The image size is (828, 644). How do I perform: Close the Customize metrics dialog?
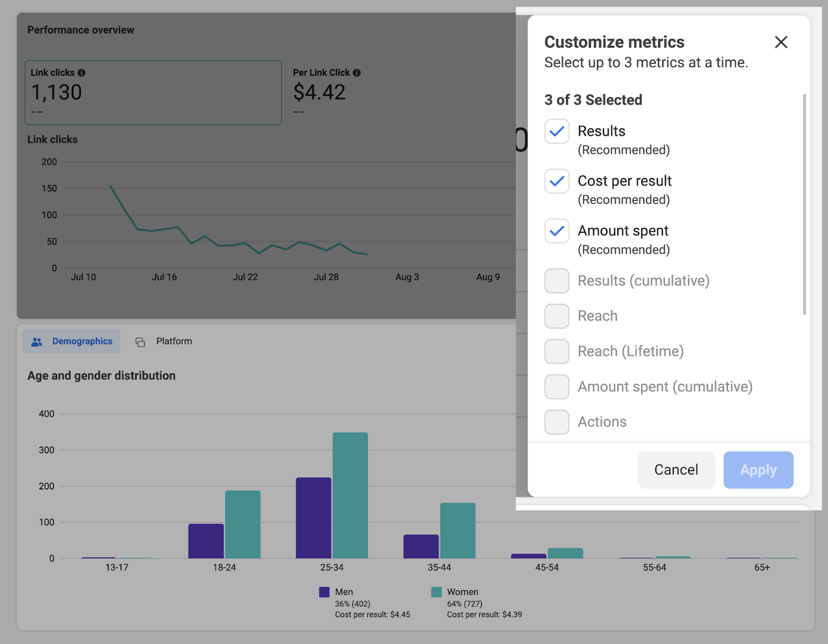pos(781,42)
